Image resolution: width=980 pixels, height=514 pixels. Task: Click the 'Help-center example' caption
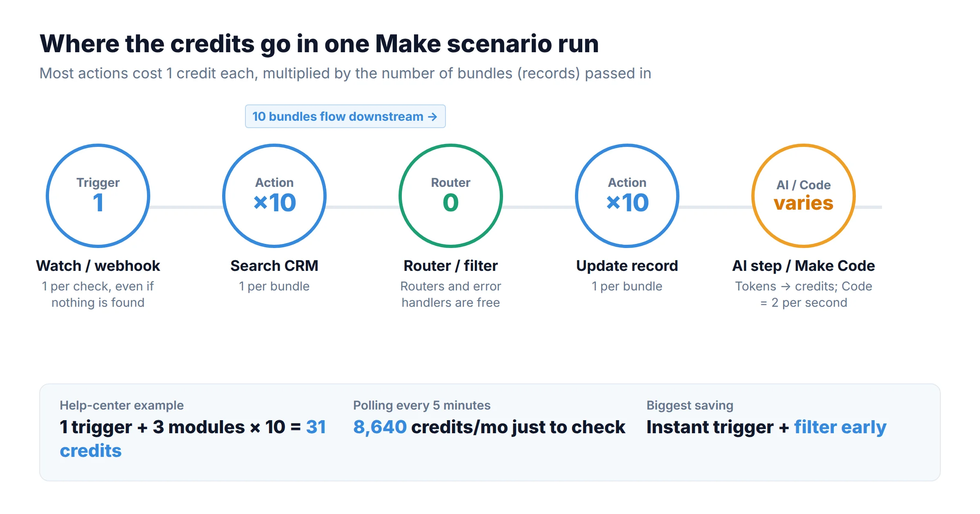(122, 405)
